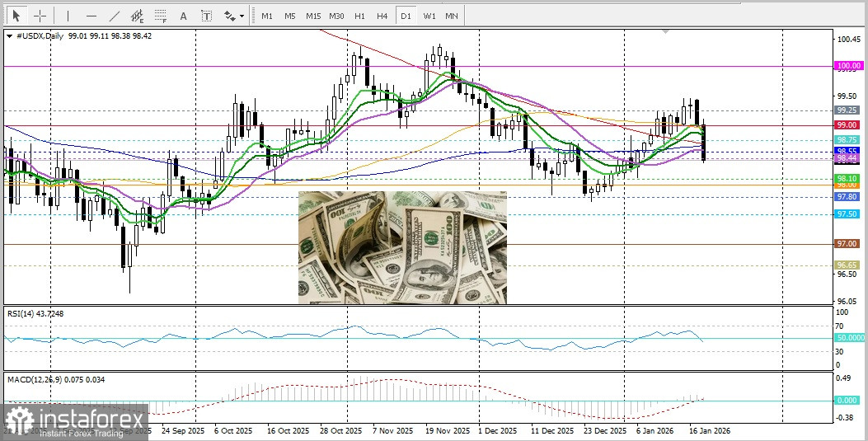This screenshot has width=868, height=441.
Task: Expand the #USDX chart title menu arrow
Action: click(9, 36)
